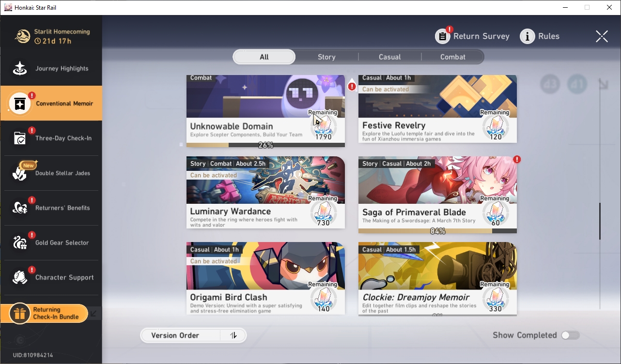This screenshot has height=364, width=621.
Task: Open Returners' Benefits icon
Action: (x=20, y=208)
